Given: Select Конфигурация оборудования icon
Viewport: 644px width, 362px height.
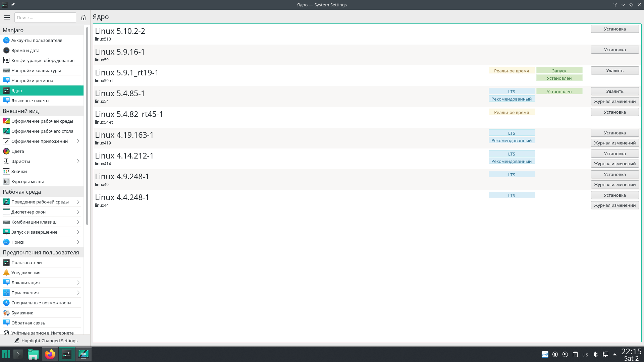Looking at the screenshot, I should pos(6,60).
